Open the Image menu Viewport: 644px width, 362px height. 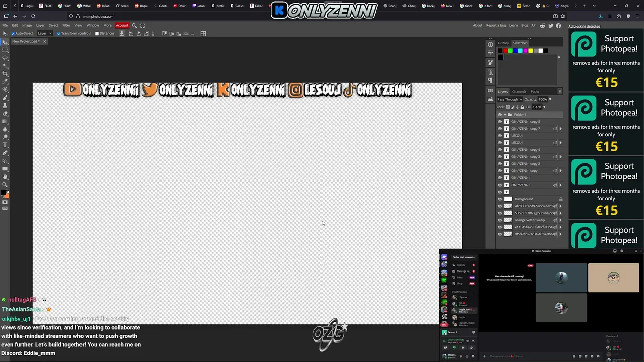[27, 25]
